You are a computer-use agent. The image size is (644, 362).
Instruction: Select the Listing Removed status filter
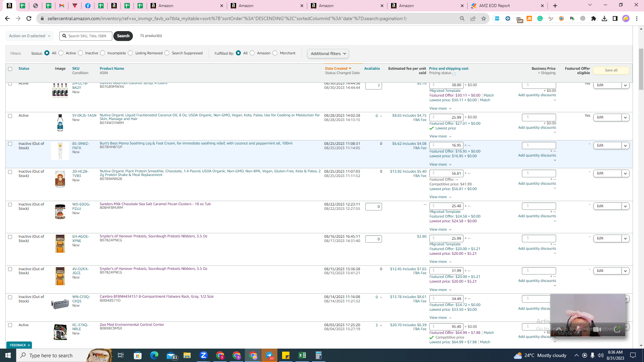[x=130, y=53]
